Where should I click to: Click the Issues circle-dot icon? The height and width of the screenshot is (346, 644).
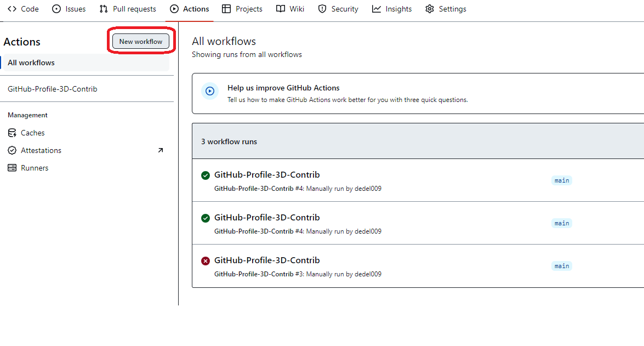[x=56, y=9]
